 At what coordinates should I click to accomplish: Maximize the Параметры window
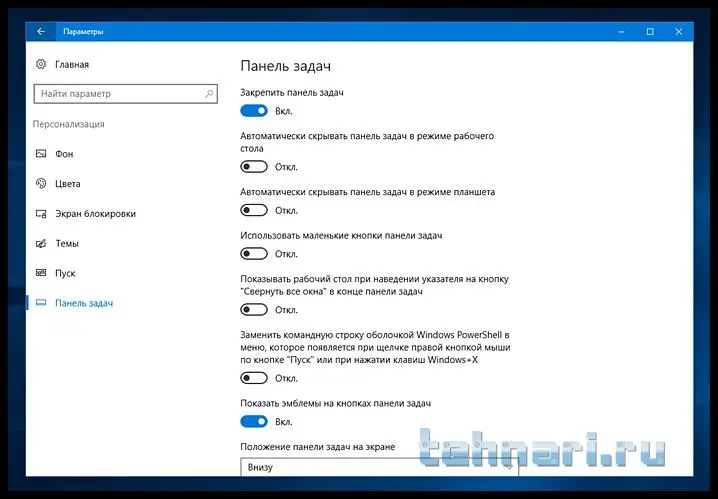pos(650,32)
